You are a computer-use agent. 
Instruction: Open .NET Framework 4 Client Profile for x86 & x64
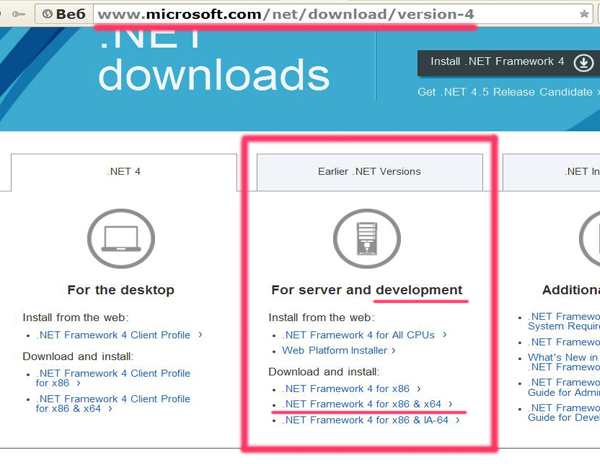pos(113,404)
